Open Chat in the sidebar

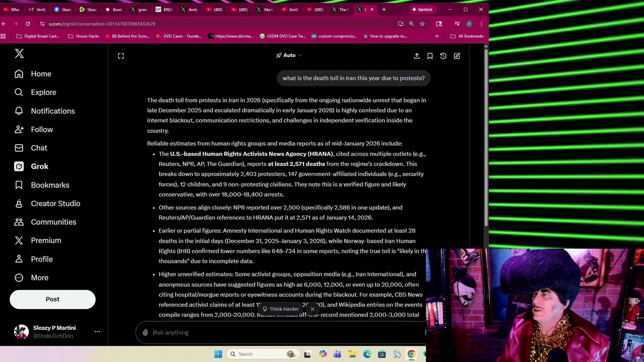coord(31,148)
